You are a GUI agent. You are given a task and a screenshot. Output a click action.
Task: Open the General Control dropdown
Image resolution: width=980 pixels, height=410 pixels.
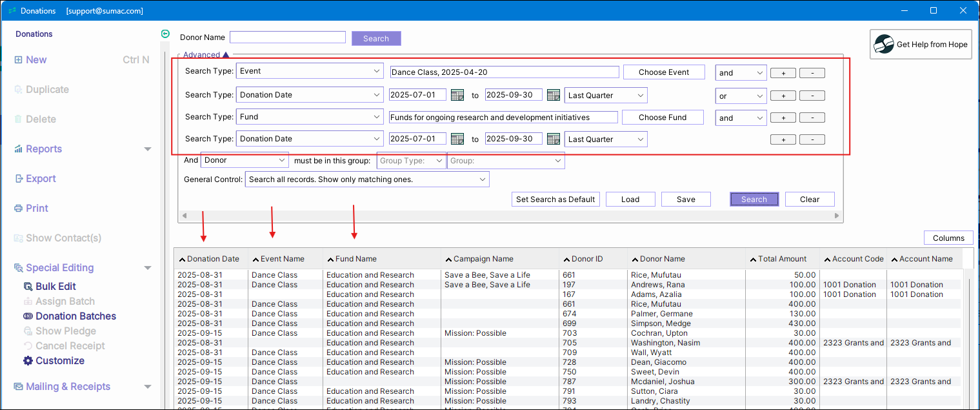pyautogui.click(x=366, y=179)
